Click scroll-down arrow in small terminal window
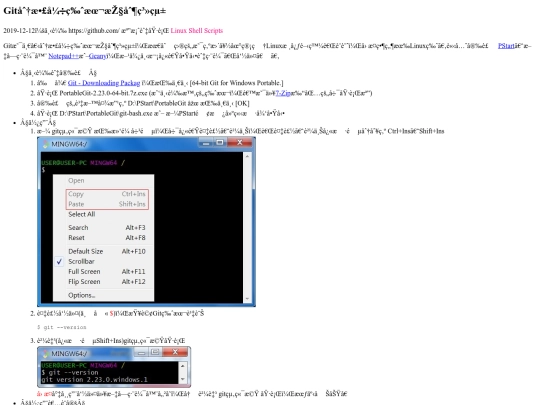The image size is (540, 405). pyautogui.click(x=183, y=379)
